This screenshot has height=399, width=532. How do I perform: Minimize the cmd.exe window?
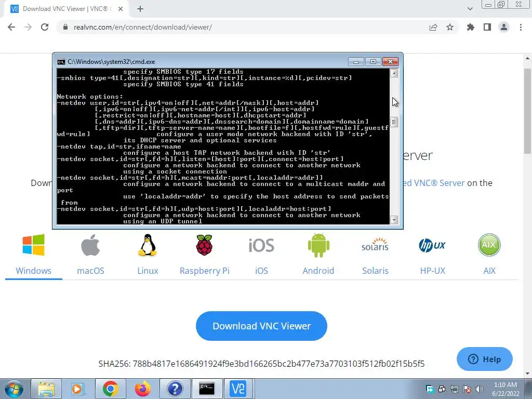(x=356, y=61)
